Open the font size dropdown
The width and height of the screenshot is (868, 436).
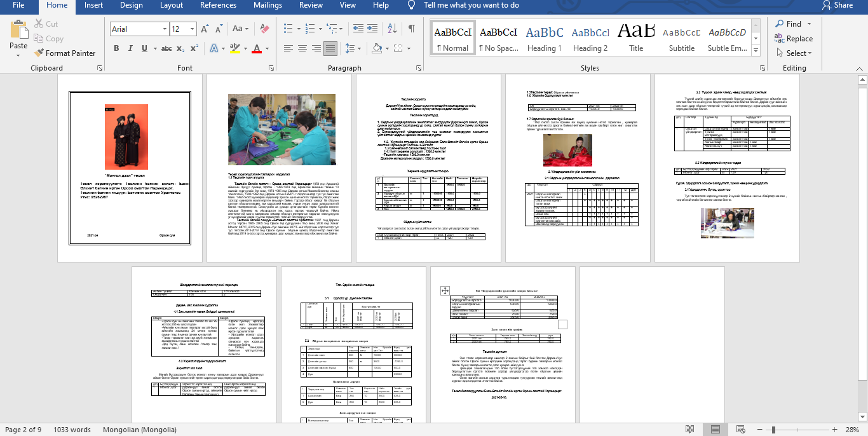click(x=193, y=29)
